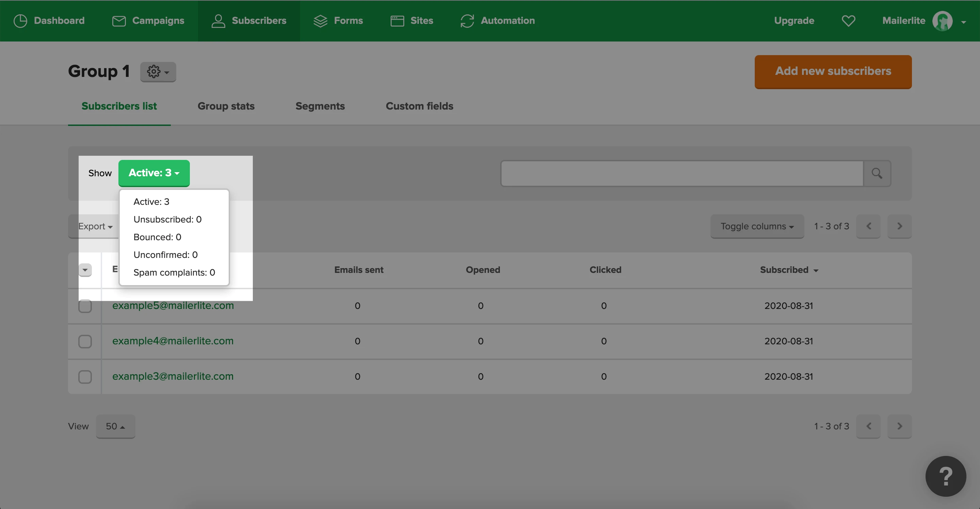The height and width of the screenshot is (509, 980).
Task: Click the heart icon in top bar
Action: 848,21
